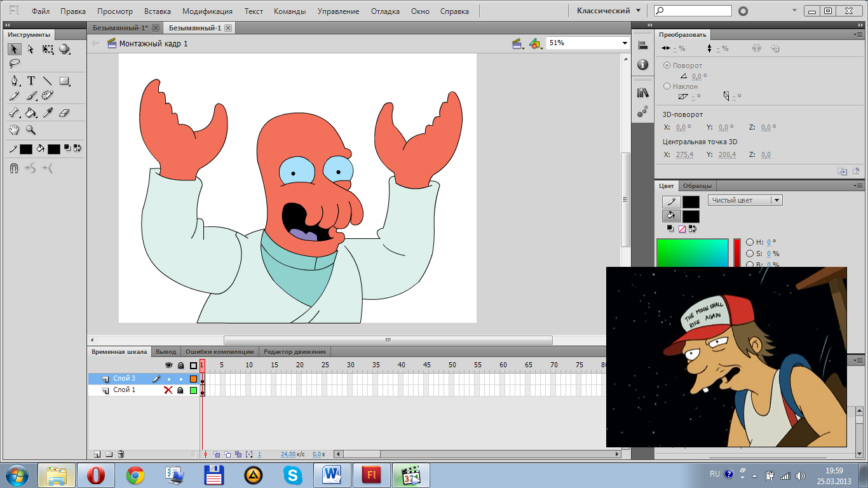
Task: Toggle outline view for Слой 3
Action: 193,379
